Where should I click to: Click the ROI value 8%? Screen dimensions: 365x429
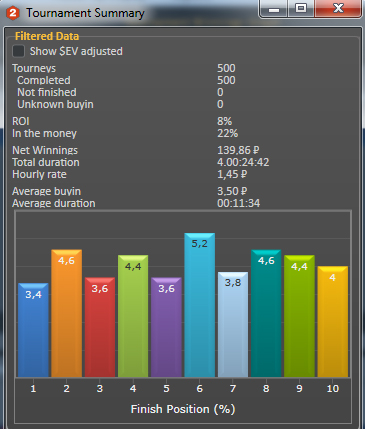click(225, 121)
